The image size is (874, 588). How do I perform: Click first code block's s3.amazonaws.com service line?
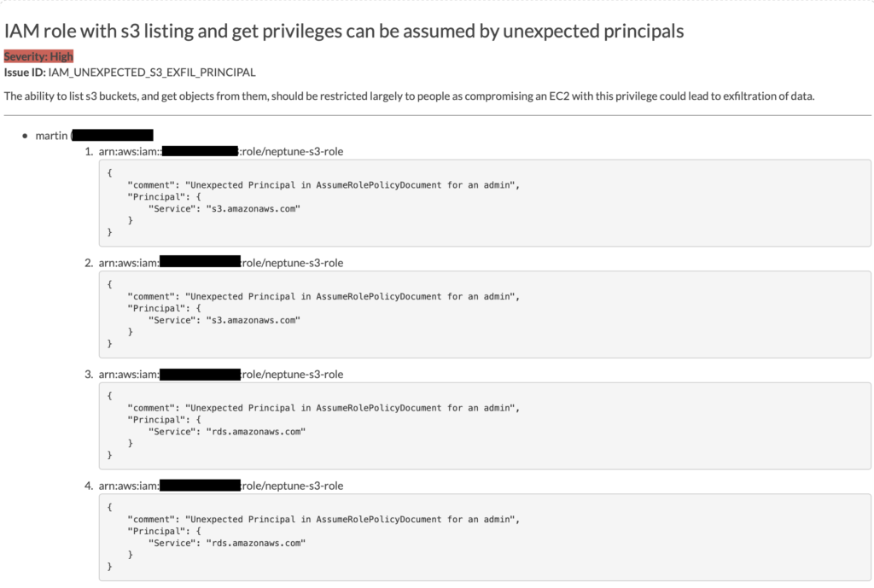click(x=224, y=208)
